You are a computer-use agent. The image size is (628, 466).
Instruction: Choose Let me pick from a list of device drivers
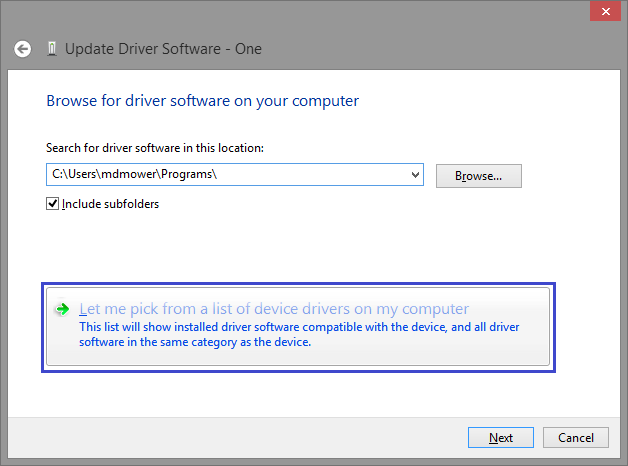(x=274, y=309)
